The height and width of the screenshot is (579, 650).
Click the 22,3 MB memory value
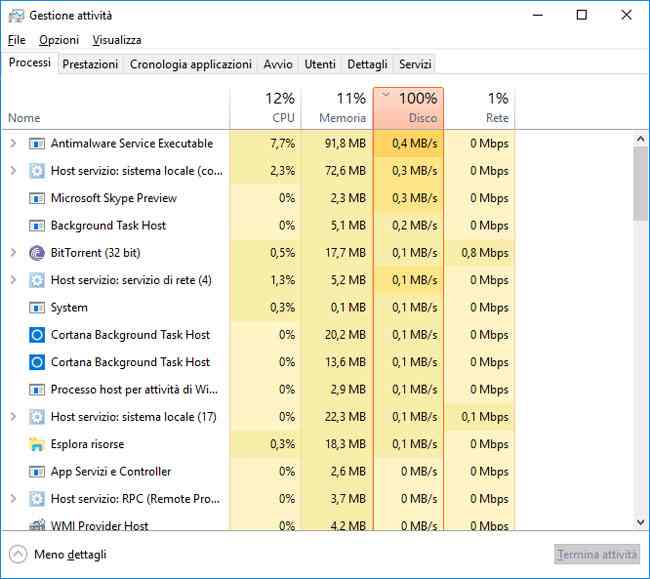[345, 417]
